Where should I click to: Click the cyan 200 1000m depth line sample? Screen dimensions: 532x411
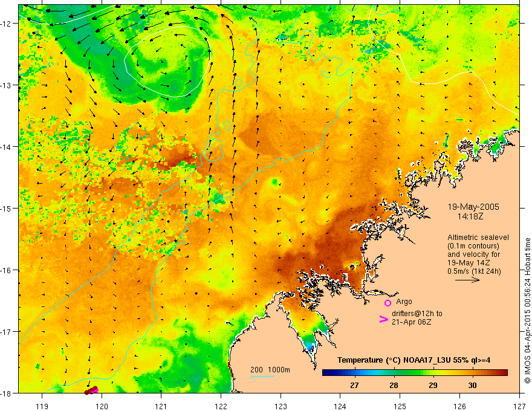(x=262, y=376)
